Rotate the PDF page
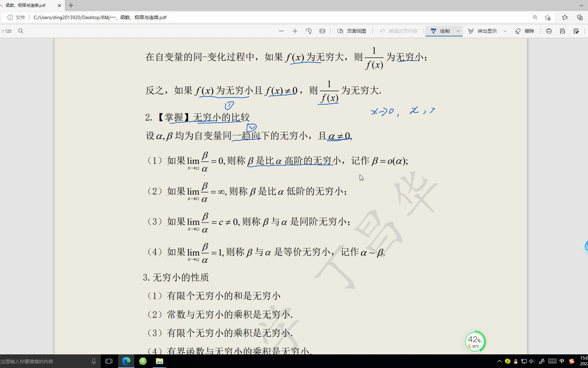 309,31
